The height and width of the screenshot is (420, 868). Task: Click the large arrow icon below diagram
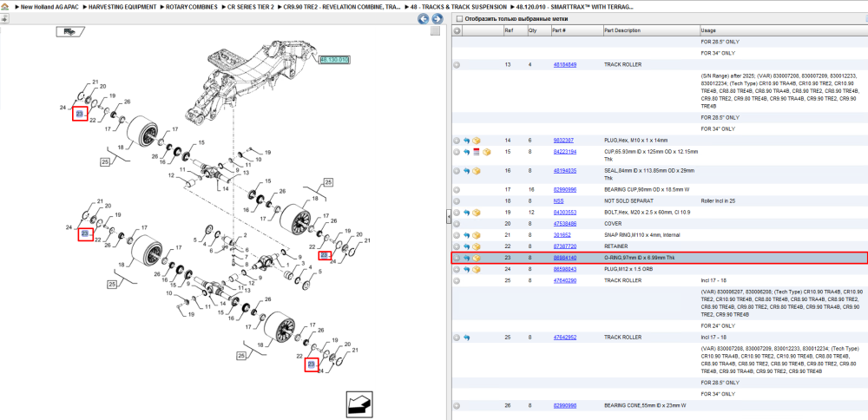(361, 404)
